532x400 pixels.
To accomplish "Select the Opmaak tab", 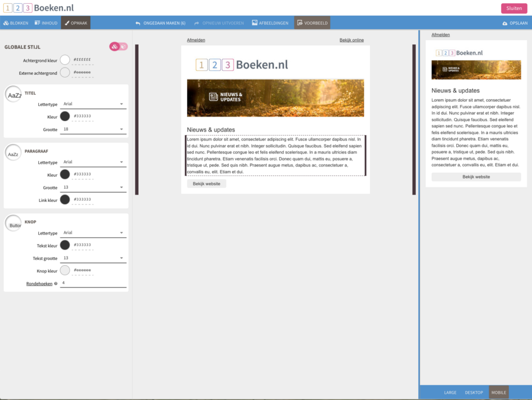I will click(x=76, y=23).
